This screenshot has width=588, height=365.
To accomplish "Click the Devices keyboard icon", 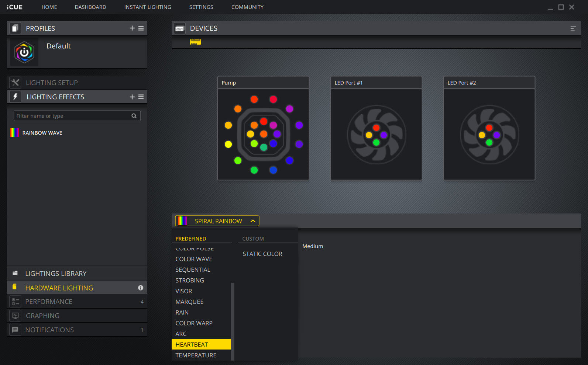I will 180,28.
